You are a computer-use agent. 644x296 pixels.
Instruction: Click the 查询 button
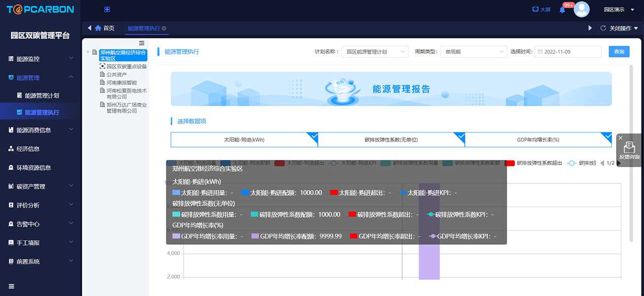(619, 52)
